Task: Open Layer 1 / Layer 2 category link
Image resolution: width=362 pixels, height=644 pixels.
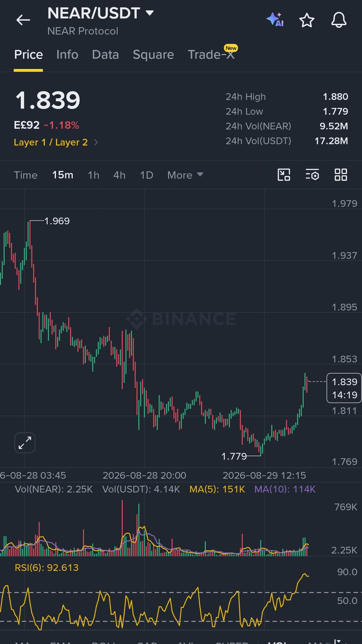Action: point(51,142)
